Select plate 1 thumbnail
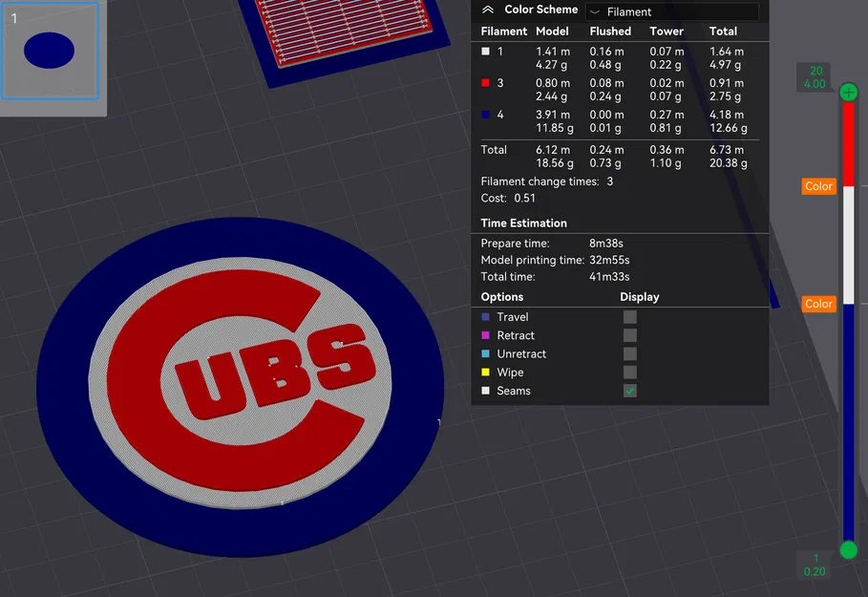This screenshot has width=868, height=597. (x=50, y=51)
